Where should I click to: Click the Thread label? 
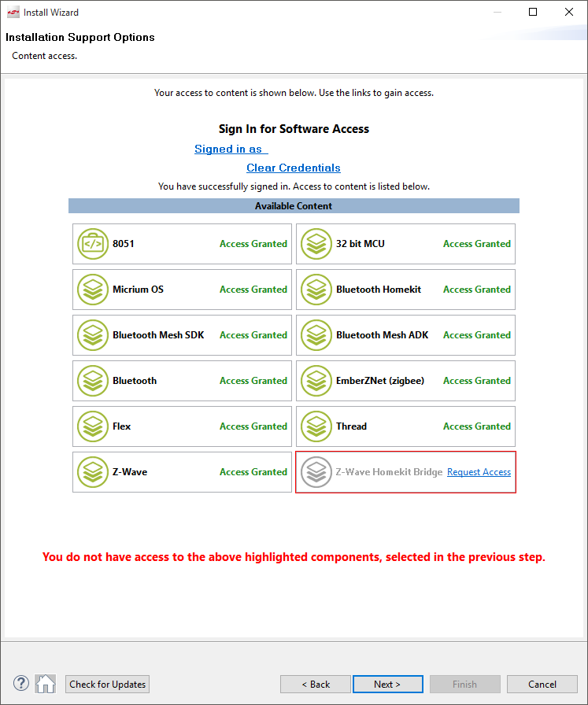[351, 426]
